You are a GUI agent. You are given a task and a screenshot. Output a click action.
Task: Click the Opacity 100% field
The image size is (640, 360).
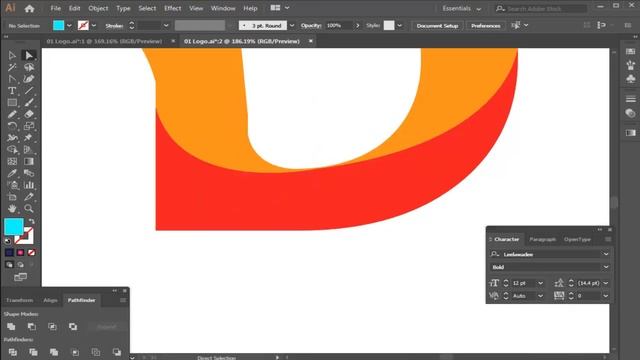[x=338, y=25]
